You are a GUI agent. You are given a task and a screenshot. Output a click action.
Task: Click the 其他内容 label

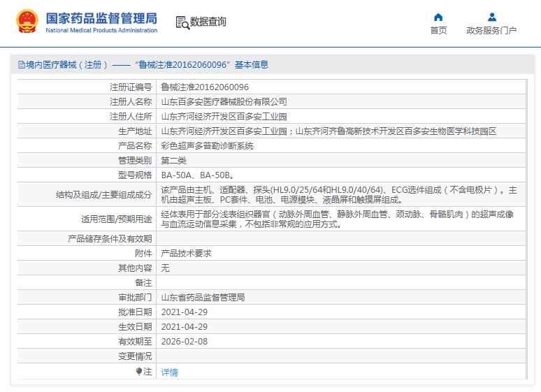click(135, 268)
